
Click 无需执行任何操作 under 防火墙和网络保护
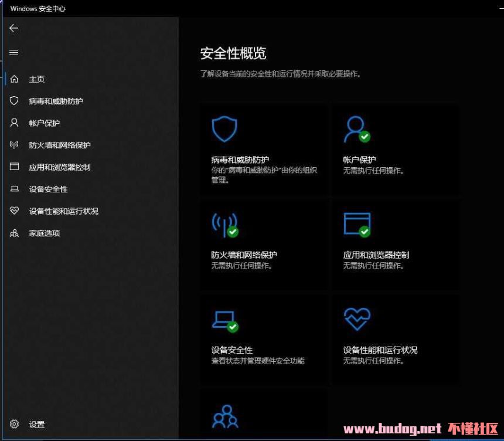coord(241,266)
